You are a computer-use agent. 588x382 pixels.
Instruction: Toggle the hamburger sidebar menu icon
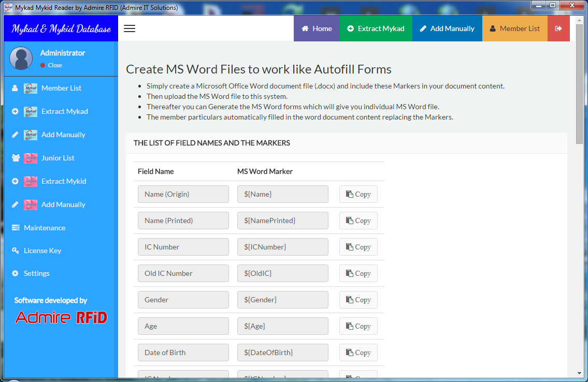tap(130, 28)
